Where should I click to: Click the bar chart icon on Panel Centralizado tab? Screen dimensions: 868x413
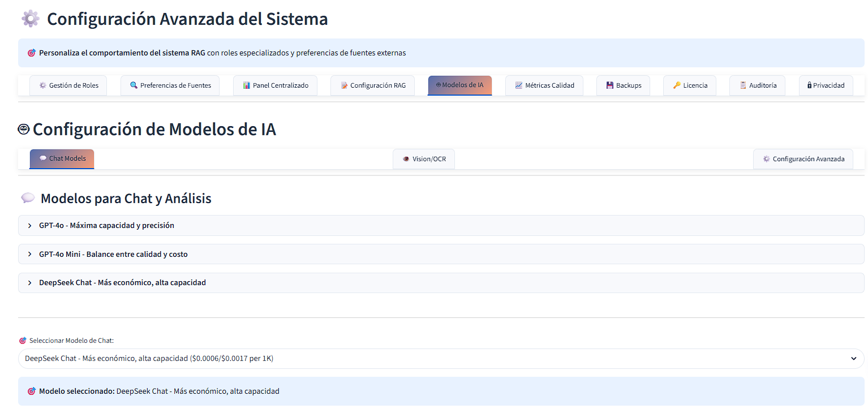246,85
